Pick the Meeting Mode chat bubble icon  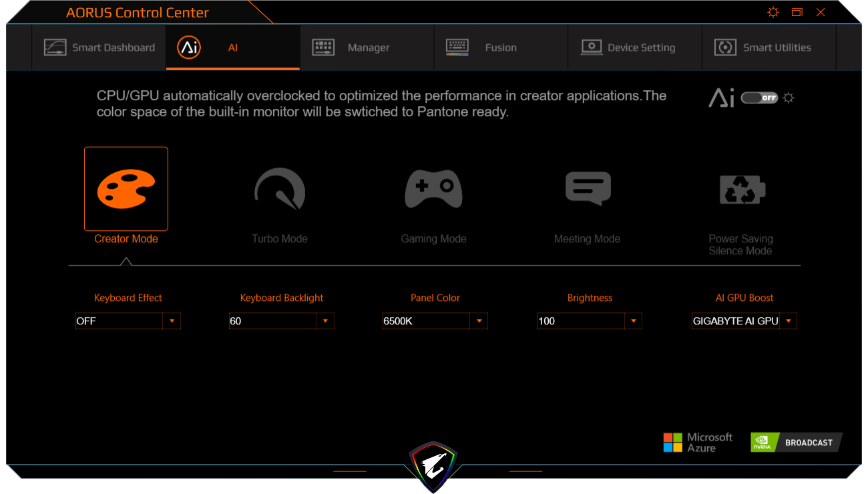(x=588, y=189)
